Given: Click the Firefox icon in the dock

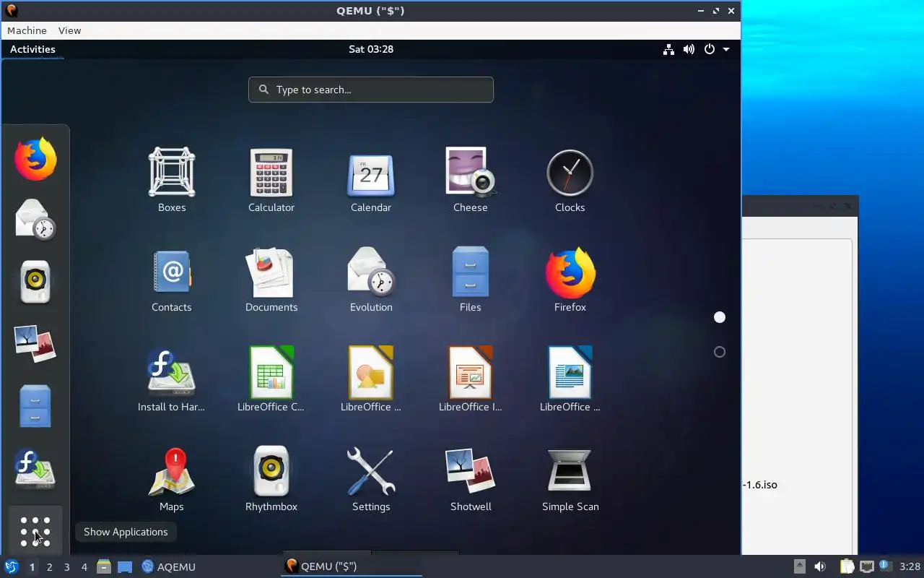Looking at the screenshot, I should click(x=35, y=159).
